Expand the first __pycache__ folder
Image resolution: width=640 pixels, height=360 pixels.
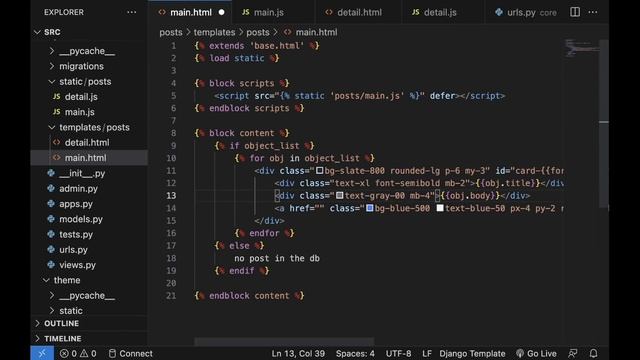click(x=52, y=51)
